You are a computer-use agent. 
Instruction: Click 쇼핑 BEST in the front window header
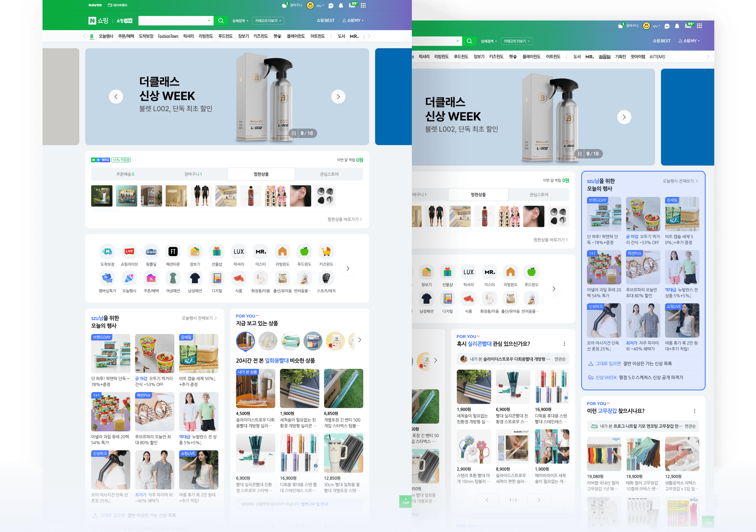tap(325, 20)
